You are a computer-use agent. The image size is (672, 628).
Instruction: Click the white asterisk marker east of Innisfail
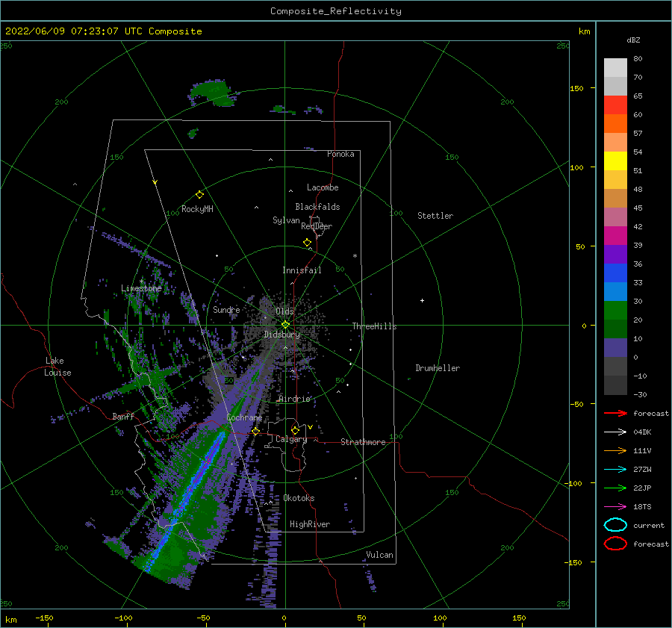tap(355, 256)
